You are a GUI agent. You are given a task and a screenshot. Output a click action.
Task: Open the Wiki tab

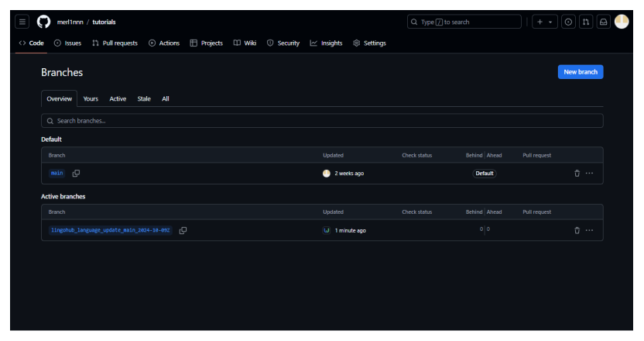245,43
